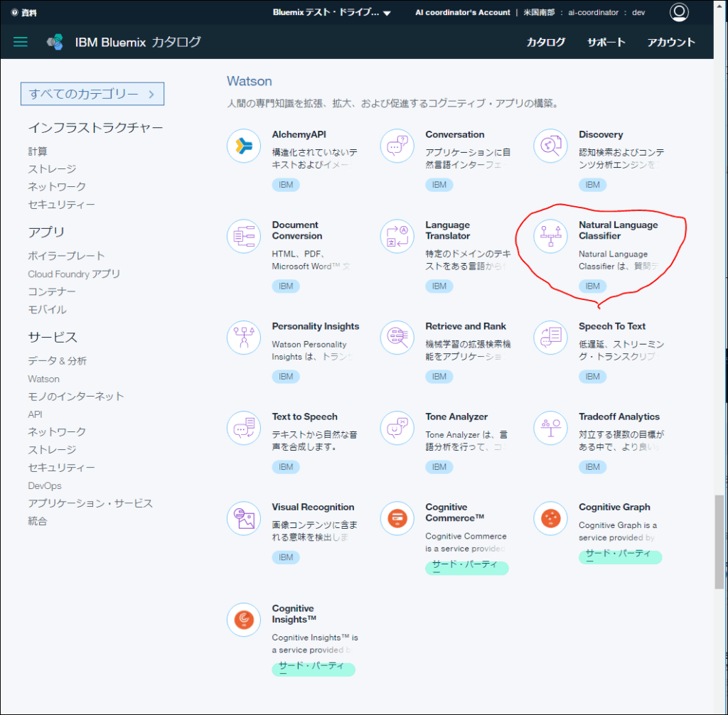
Task: Click the Cognitive Commerce icon
Action: 397,519
